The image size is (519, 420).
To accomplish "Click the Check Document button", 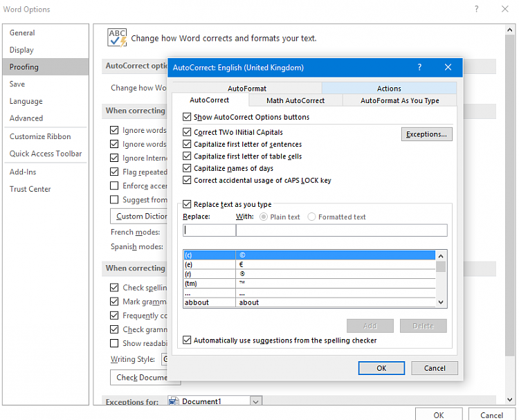I will coord(139,377).
